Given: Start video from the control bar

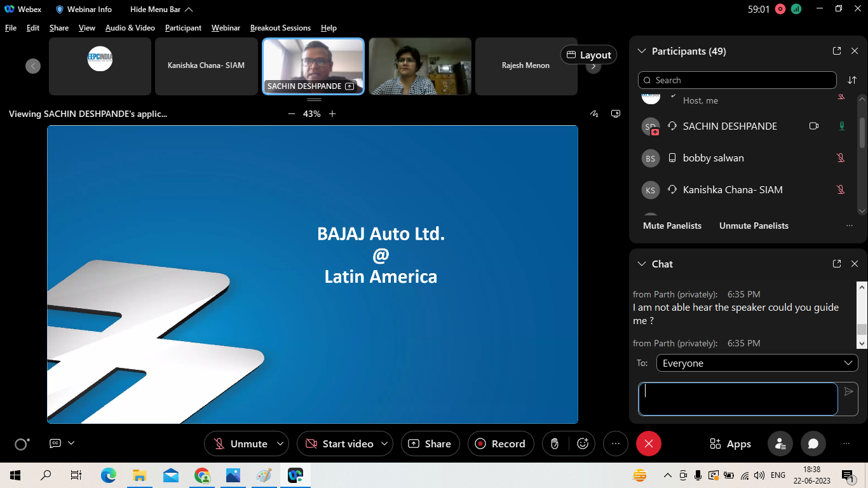Looking at the screenshot, I should [339, 444].
